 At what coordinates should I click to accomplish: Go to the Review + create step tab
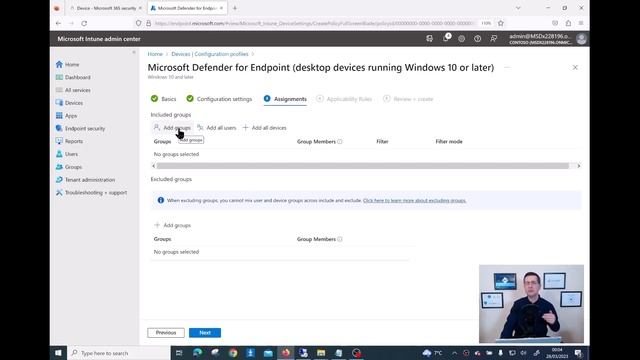[x=408, y=99]
